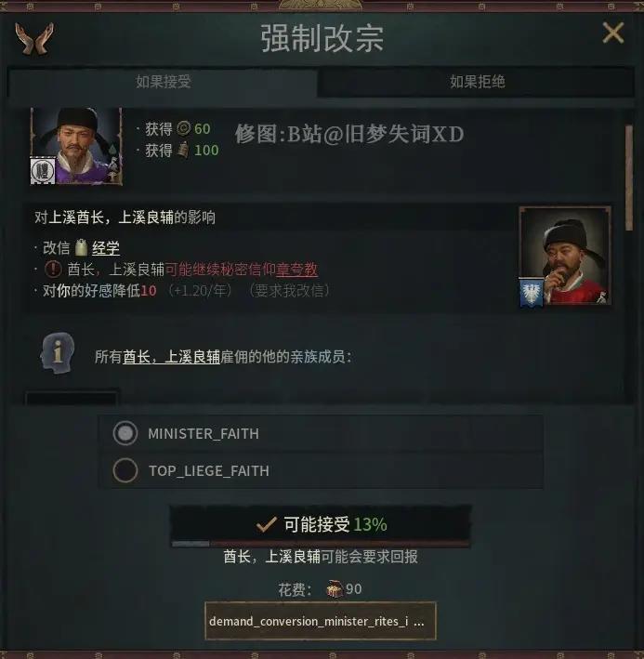Click the 经学 faith scroll icon
This screenshot has width=644, height=659.
(x=81, y=247)
